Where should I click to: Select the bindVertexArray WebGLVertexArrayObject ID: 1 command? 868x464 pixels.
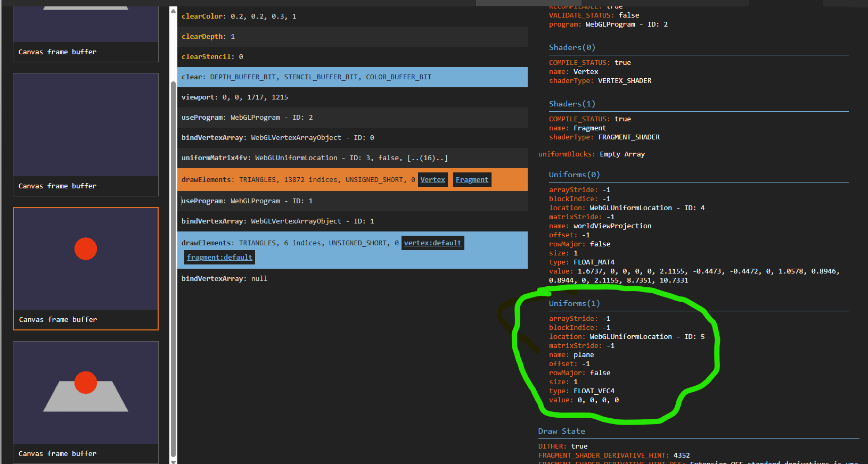tap(353, 221)
